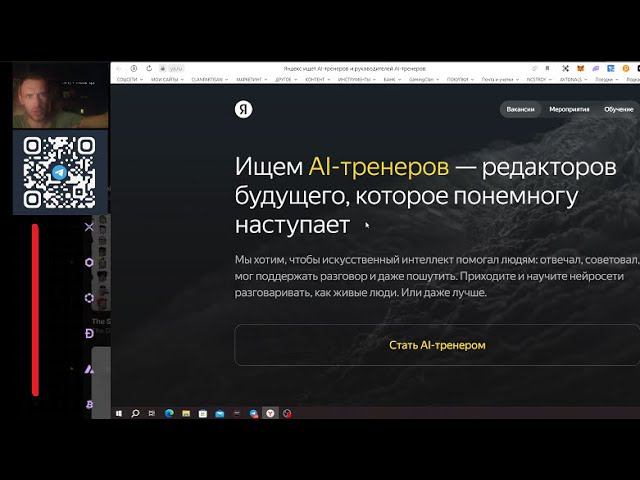
Task: Expand the 'Соцсети' bookmarks folder
Action: click(x=130, y=80)
